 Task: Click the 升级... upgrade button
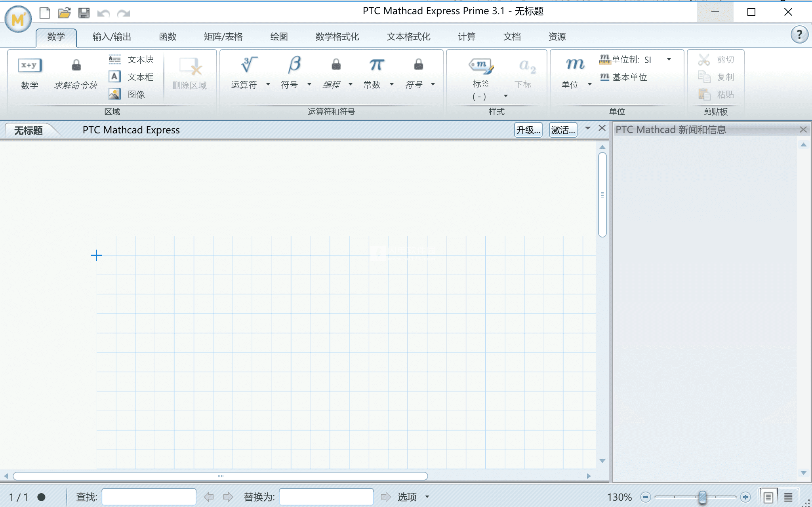[x=528, y=130]
